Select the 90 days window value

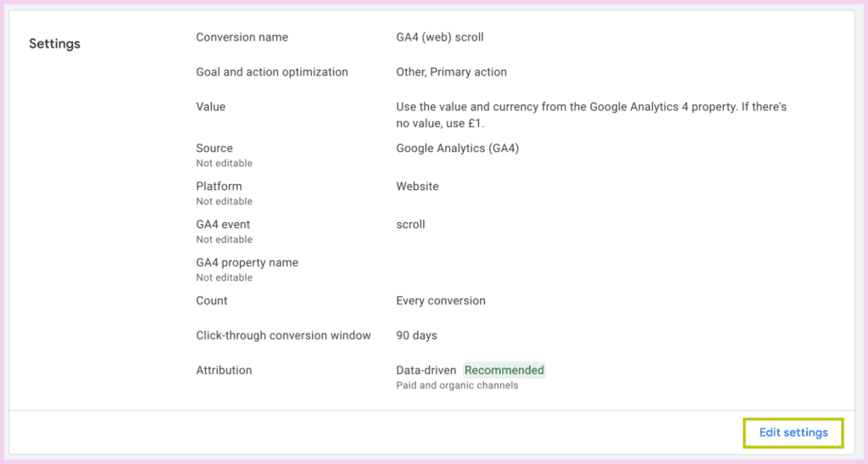click(416, 336)
